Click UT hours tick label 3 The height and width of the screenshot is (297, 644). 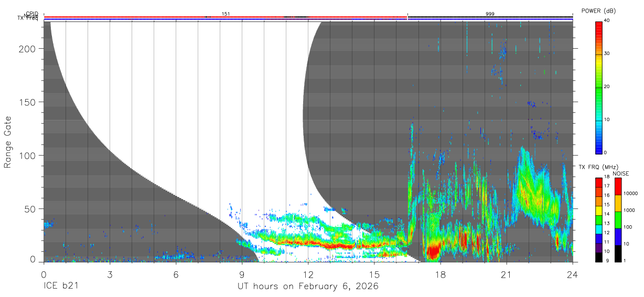110,274
